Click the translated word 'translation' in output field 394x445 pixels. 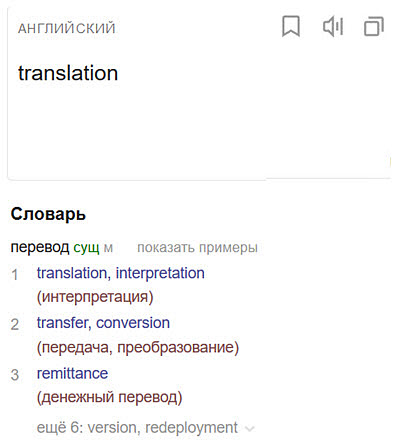[x=68, y=73]
